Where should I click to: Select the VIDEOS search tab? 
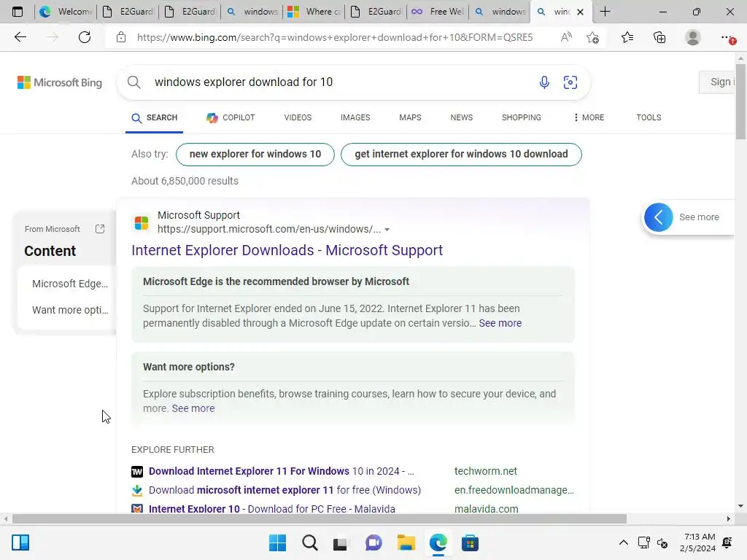[298, 117]
